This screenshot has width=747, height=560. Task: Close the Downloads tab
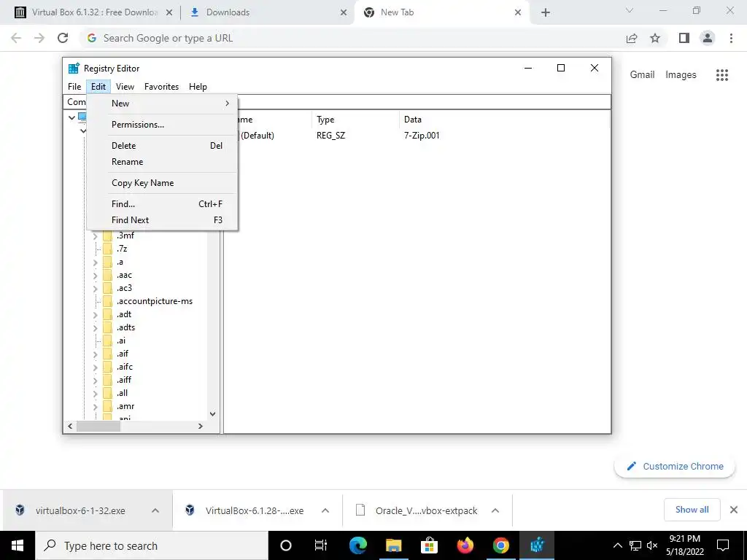(344, 12)
